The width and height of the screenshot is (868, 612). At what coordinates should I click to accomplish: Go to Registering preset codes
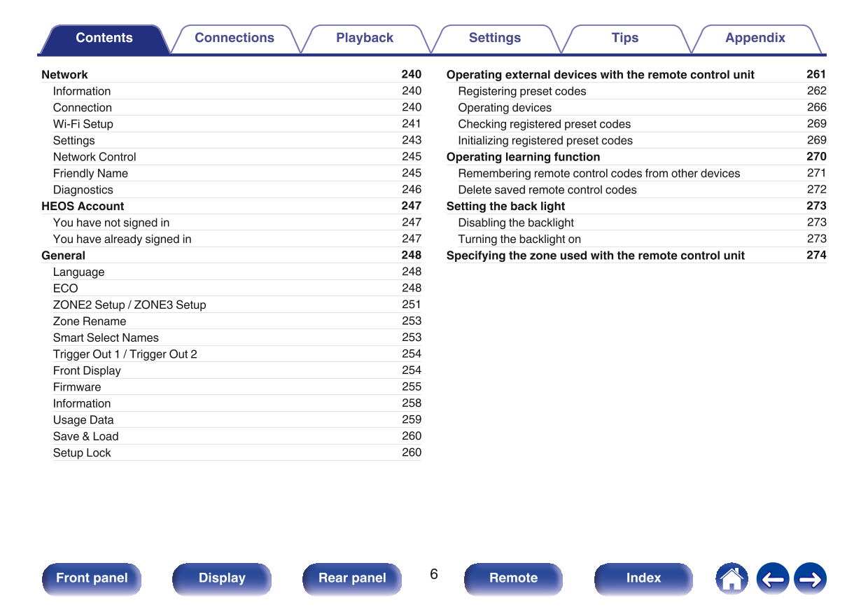pos(521,91)
